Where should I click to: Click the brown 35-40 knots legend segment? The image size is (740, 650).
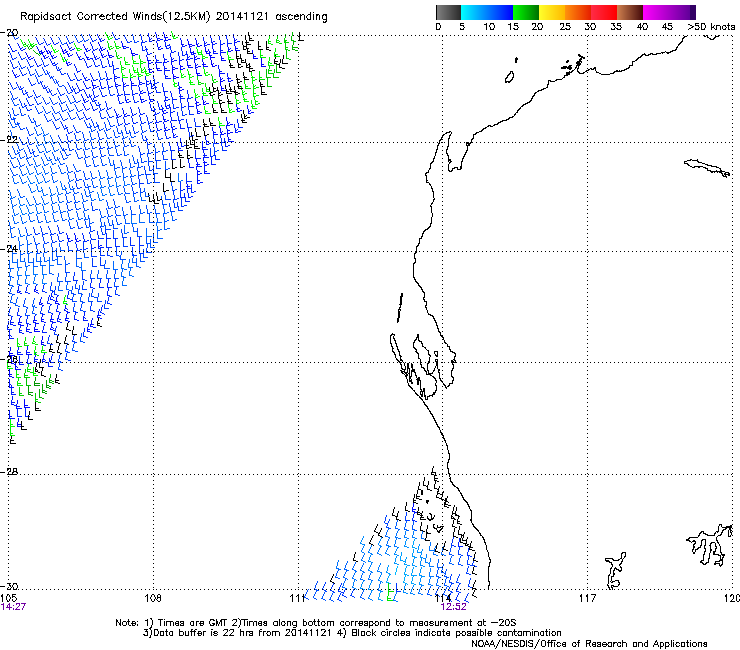630,12
